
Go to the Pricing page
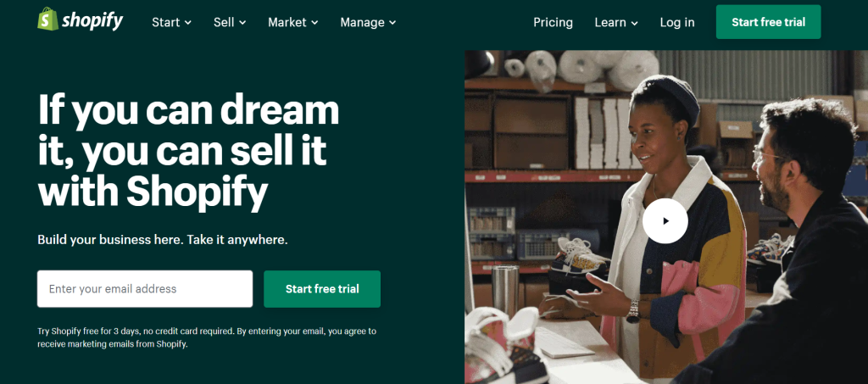(553, 23)
